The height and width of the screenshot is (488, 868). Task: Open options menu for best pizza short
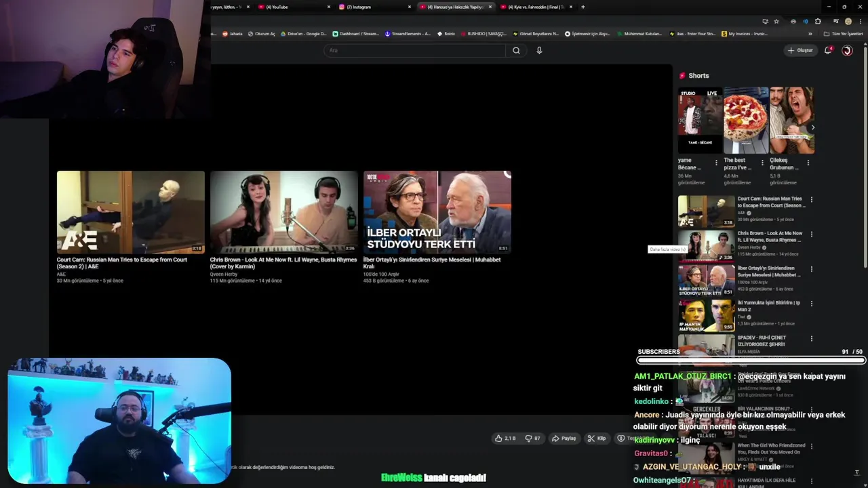click(x=762, y=163)
